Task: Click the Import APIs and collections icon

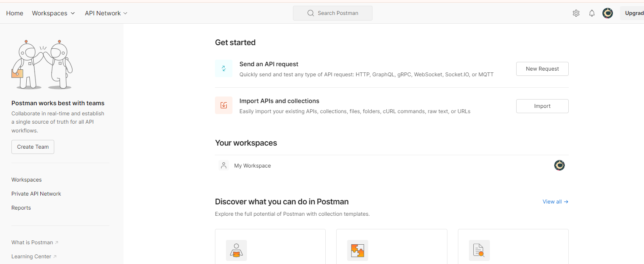Action: pyautogui.click(x=224, y=105)
